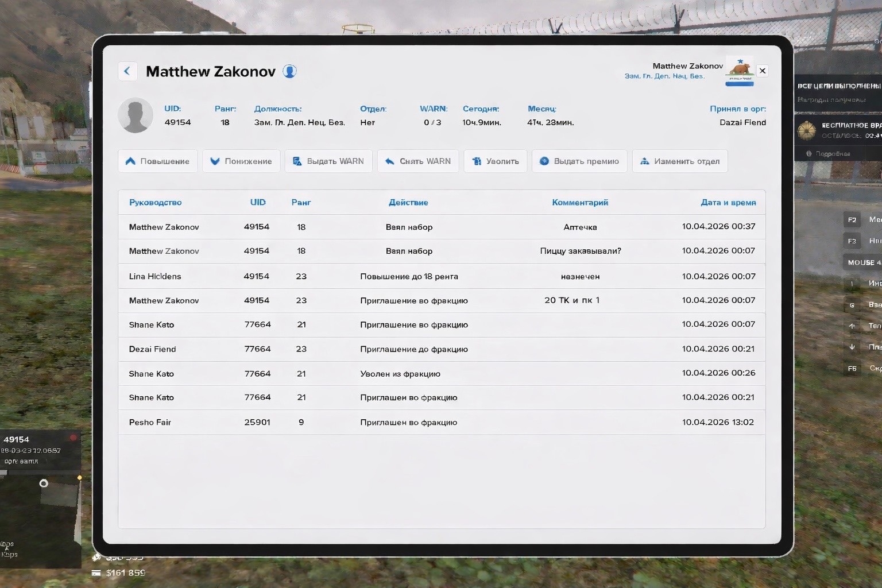Select the Lina Hicldens log row
The image size is (882, 588).
click(441, 276)
